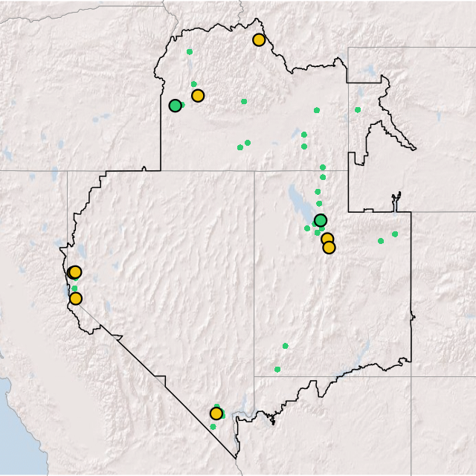Click small green dot in the far northeast
This screenshot has width=476, height=476.
point(358,110)
